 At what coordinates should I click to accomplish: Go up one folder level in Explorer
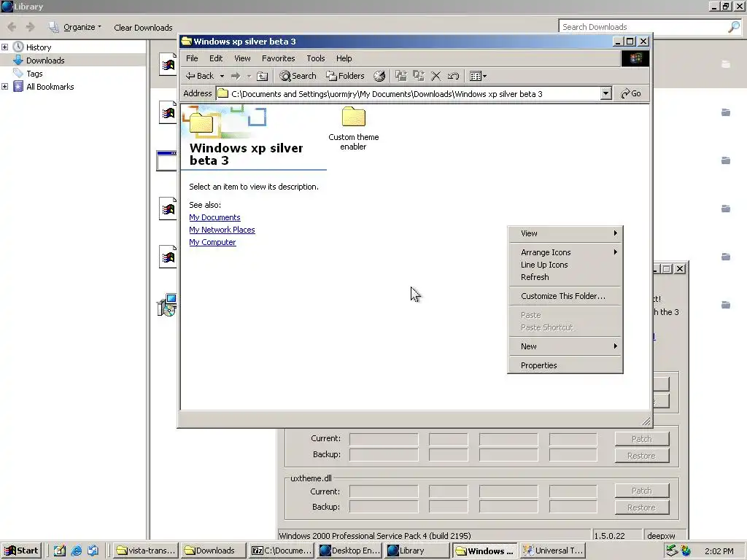262,76
